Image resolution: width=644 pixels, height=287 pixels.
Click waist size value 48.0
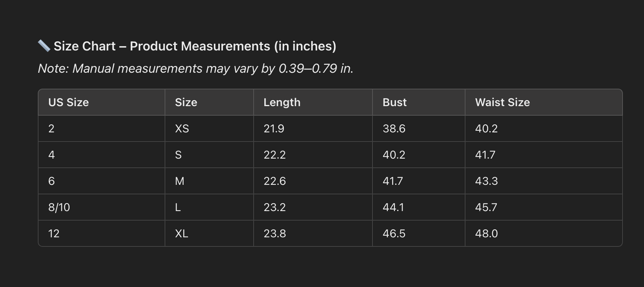tap(486, 234)
